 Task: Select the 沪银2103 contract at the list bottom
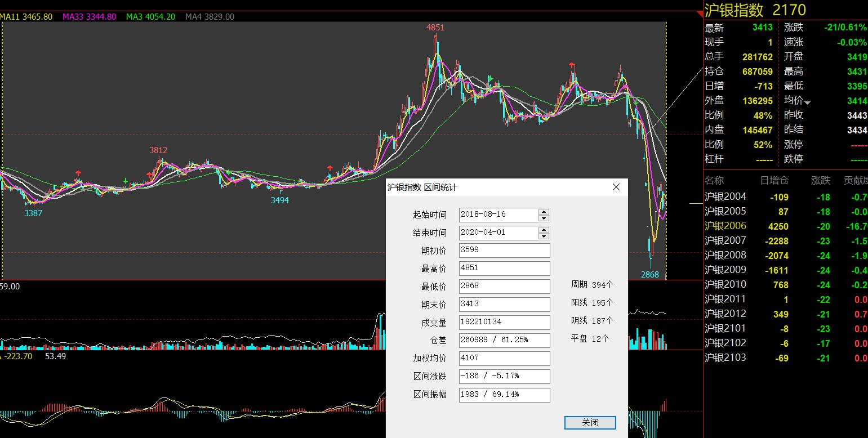pos(726,358)
